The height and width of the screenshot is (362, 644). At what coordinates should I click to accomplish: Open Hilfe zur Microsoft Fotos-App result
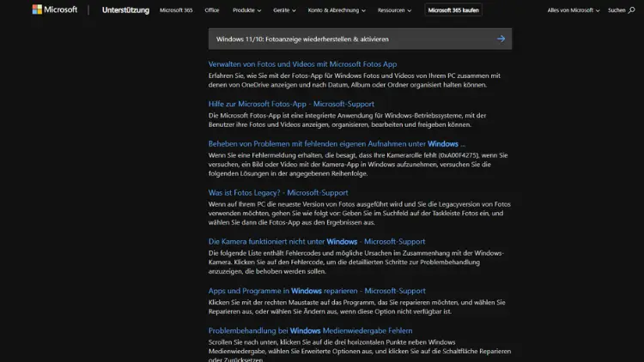(291, 104)
